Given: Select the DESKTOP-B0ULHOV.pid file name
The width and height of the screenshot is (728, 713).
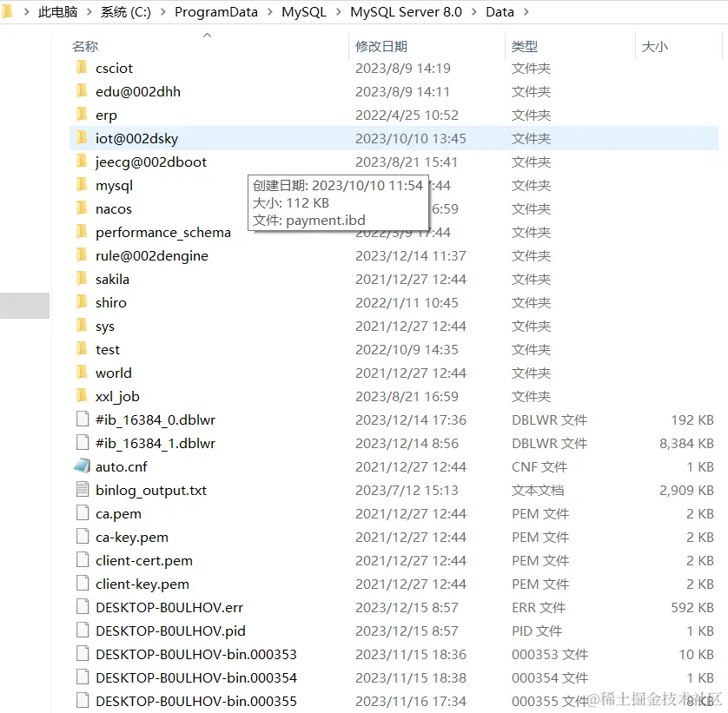Looking at the screenshot, I should (x=170, y=630).
